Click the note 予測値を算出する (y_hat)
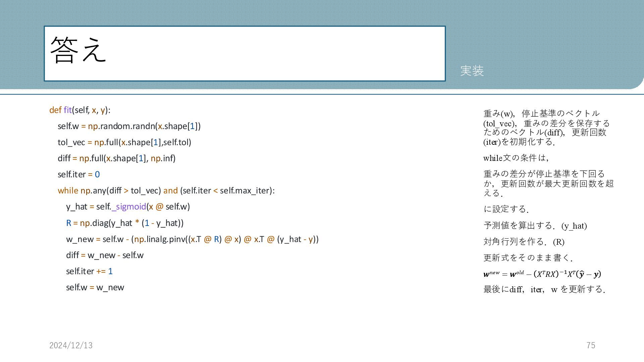 tap(535, 226)
